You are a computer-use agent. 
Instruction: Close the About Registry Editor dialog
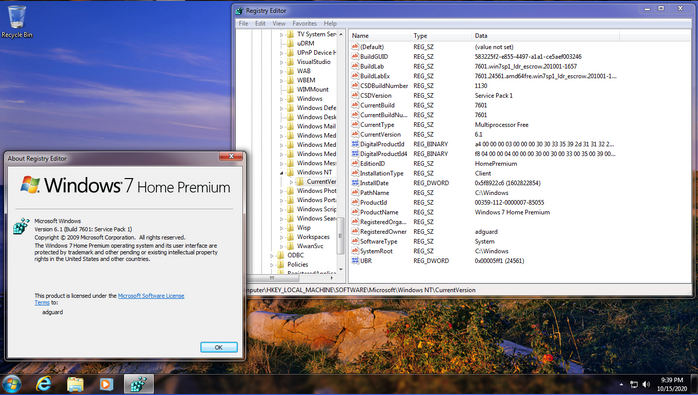[231, 156]
